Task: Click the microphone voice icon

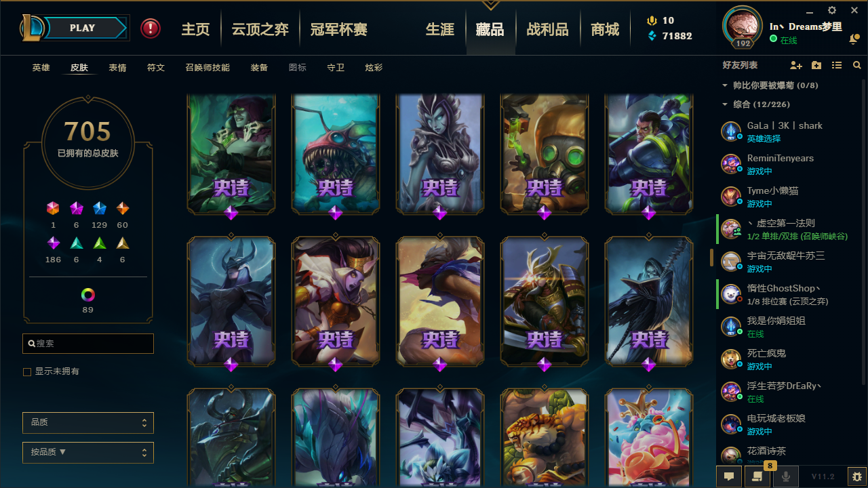Action: click(x=786, y=476)
